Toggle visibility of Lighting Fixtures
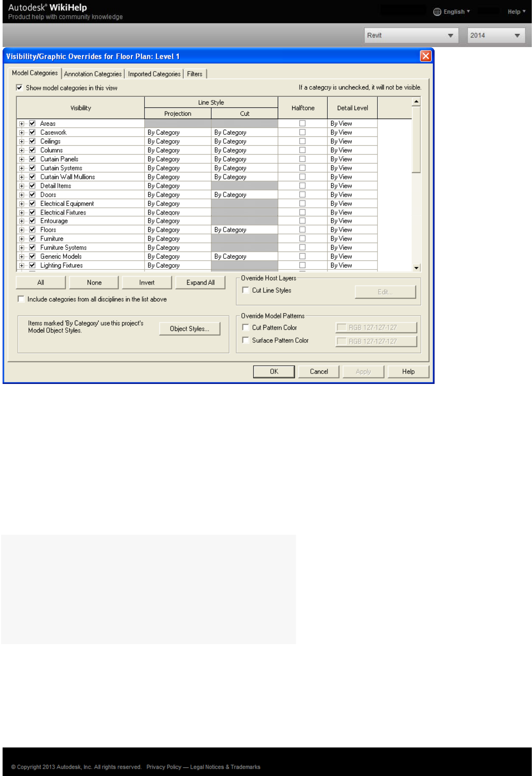This screenshot has width=532, height=776. [x=32, y=265]
